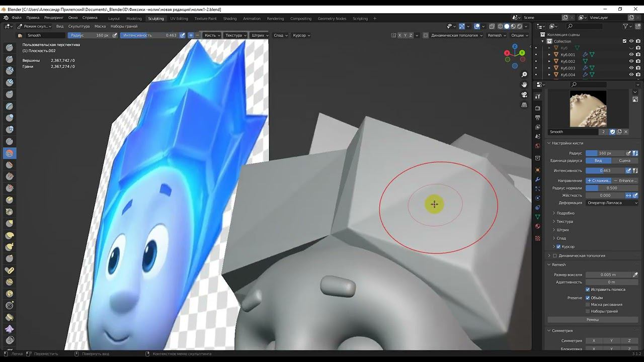Toggle X symmetry in the sidebar
Screen dimensions: 644x362
(x=594, y=341)
